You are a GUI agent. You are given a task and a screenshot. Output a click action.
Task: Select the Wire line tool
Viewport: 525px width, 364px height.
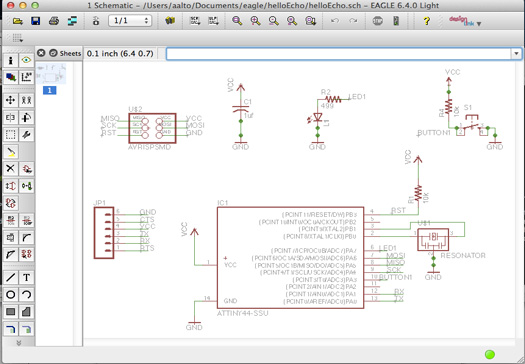(10, 278)
